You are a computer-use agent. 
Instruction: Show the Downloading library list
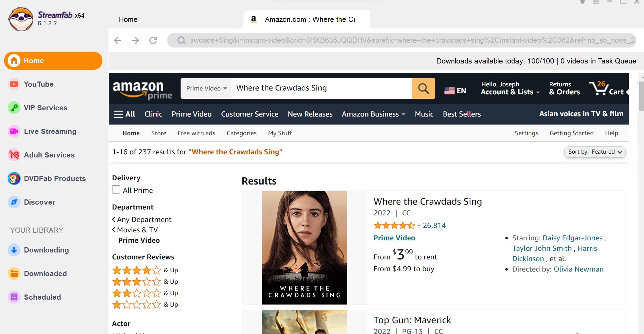coord(46,250)
